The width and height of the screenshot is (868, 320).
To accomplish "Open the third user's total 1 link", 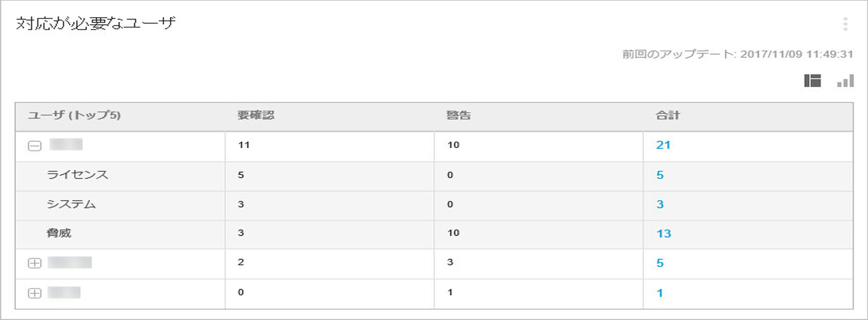I will [x=660, y=293].
